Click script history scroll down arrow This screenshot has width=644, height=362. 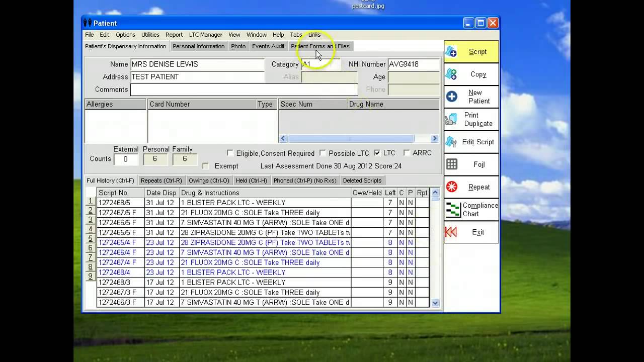[x=435, y=303]
